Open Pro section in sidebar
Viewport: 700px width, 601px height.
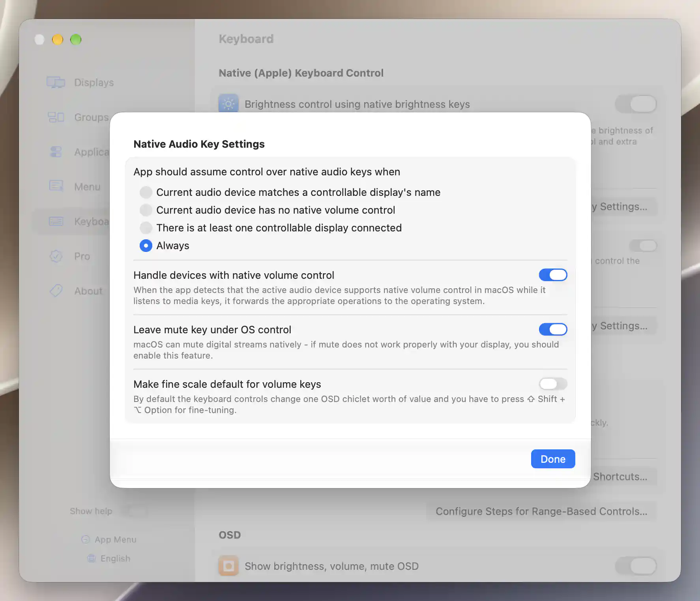pyautogui.click(x=82, y=256)
